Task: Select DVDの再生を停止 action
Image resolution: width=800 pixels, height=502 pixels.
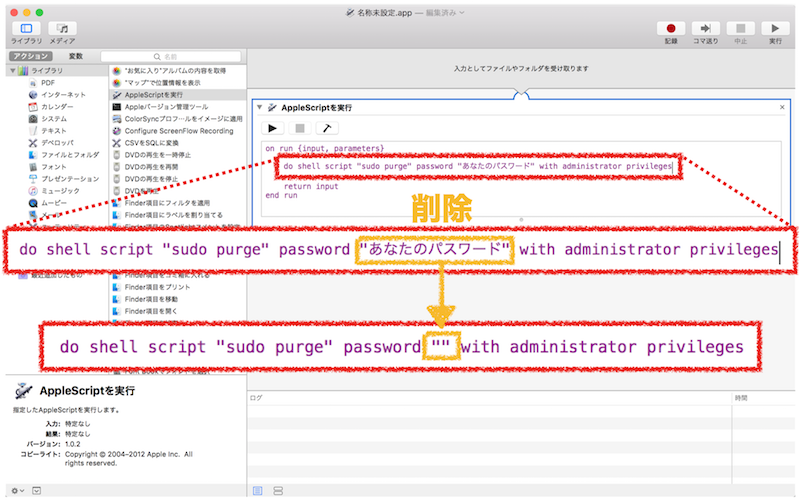Action: 151,179
